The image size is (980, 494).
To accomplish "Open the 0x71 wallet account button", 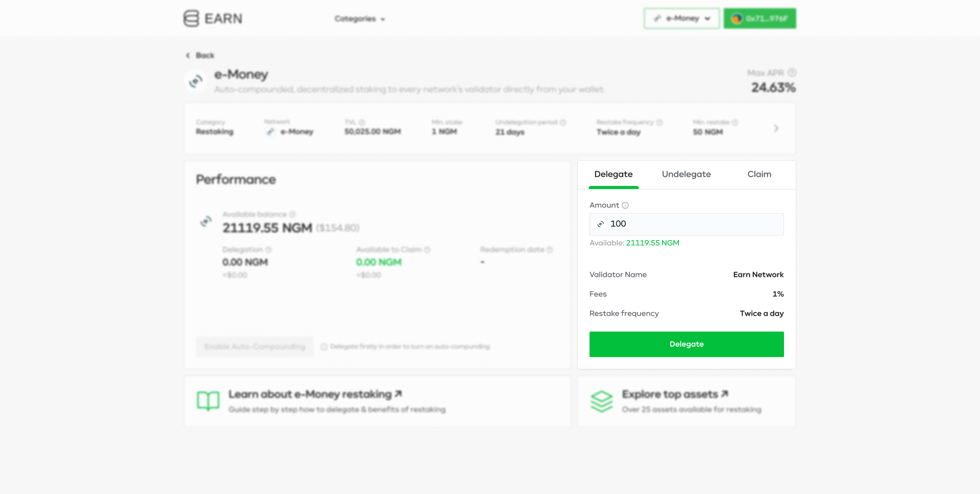I will click(x=760, y=18).
